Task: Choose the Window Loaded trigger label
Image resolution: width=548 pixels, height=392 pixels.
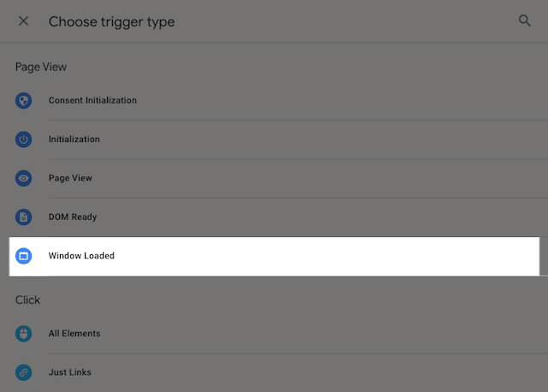Action: 81,256
